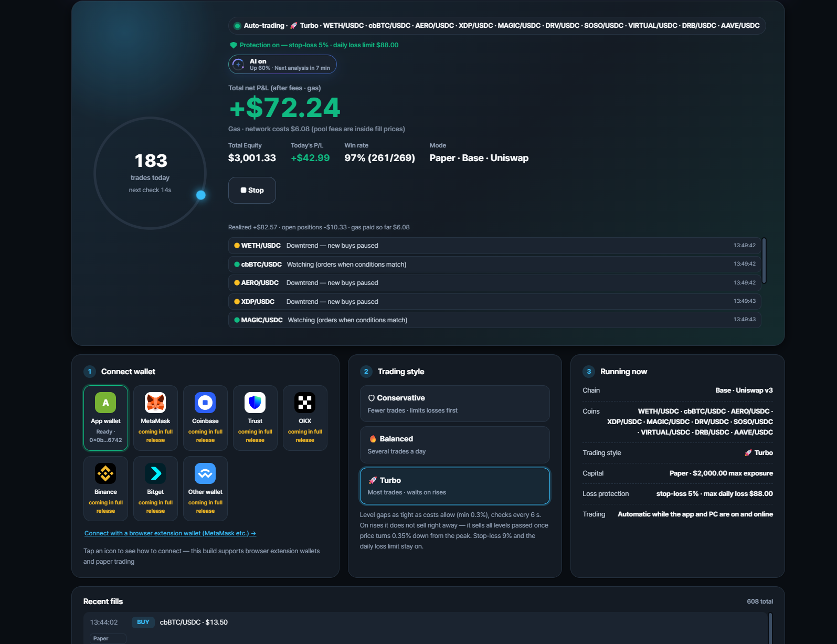Click the rocket icon in Auto-trading banner

pos(294,26)
